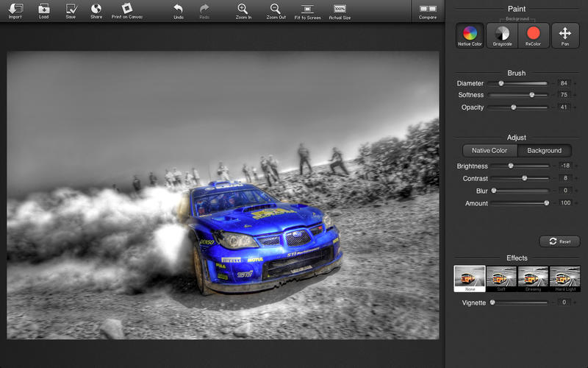Click the Adjust section heading
The image size is (588, 368).
[x=517, y=138]
